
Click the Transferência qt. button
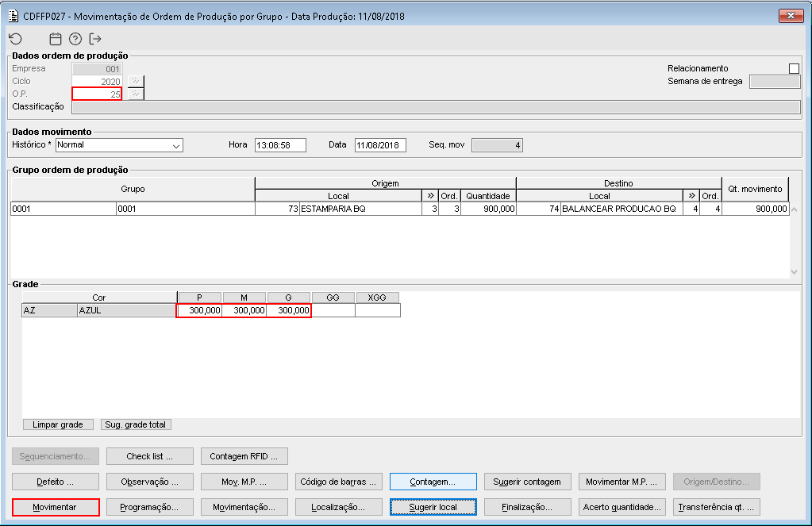coord(716,507)
